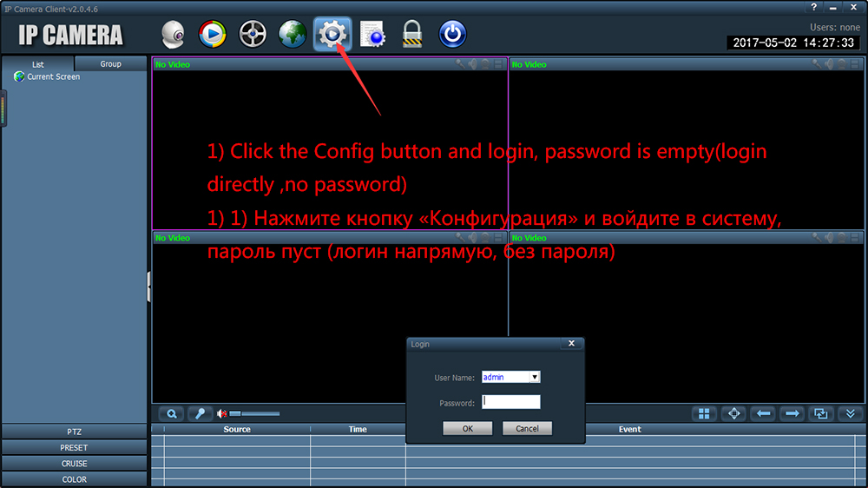The image size is (868, 488).
Task: Expand the COLOR panel section
Action: 74,479
